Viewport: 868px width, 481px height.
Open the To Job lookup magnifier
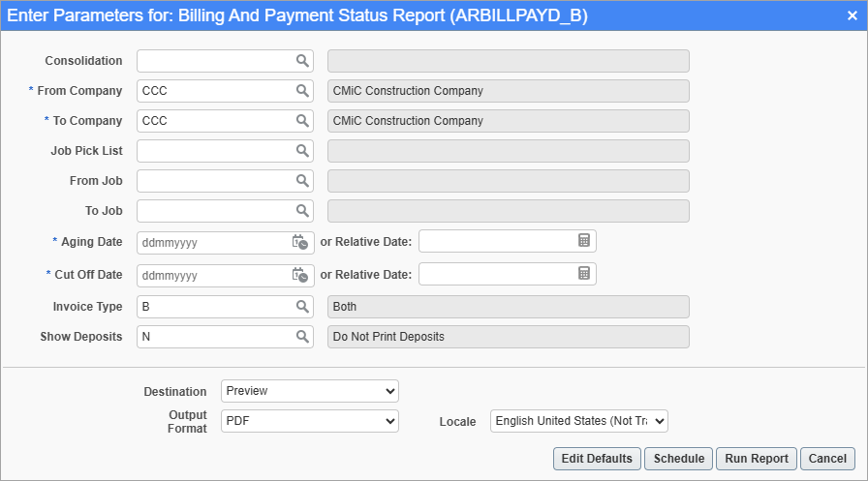click(x=302, y=211)
